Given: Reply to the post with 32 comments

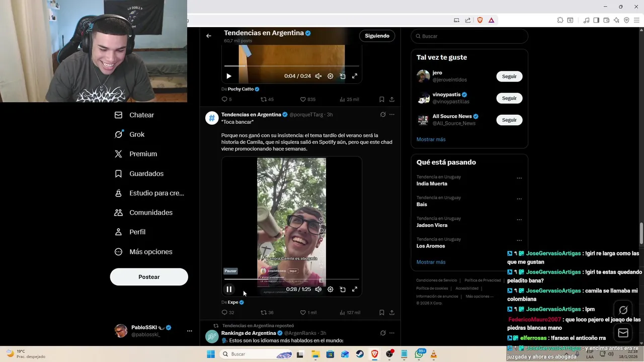Looking at the screenshot, I should [x=228, y=313].
